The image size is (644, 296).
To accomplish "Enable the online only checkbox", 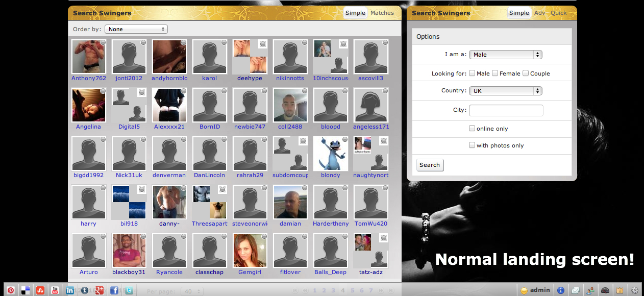I will [x=472, y=129].
